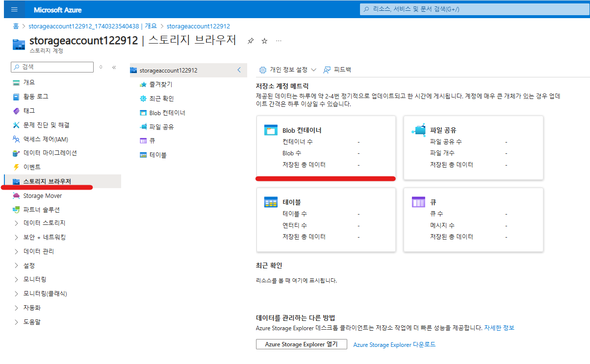Click the 최근 확인 gear icon in tree

point(143,98)
